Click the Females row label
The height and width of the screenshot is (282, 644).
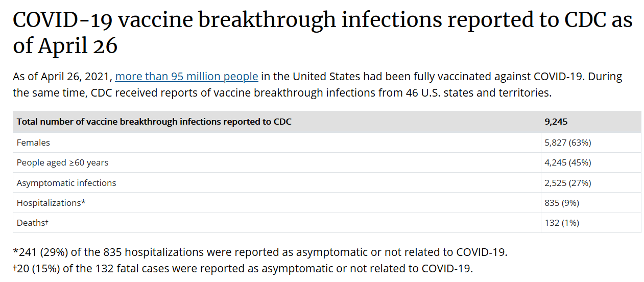[x=34, y=143]
